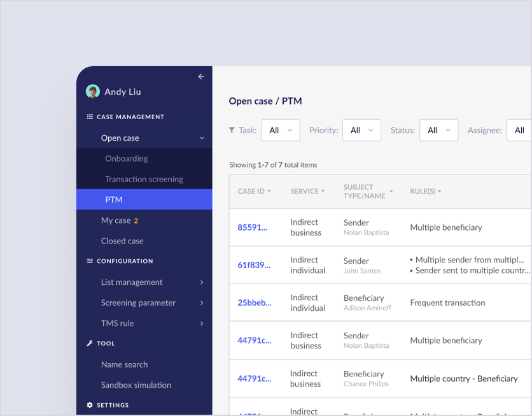Click Multiple country - Beneficiary rule text
The width and height of the screenshot is (532, 416).
click(464, 378)
